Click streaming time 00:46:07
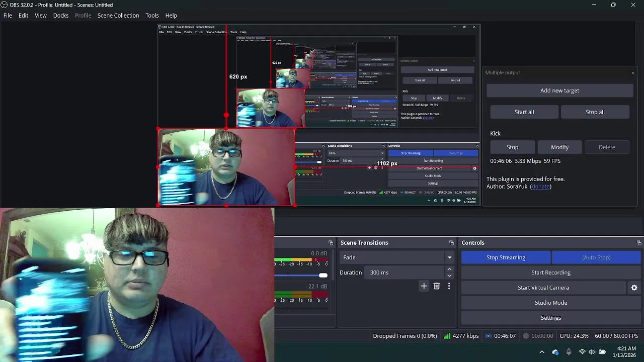644x362 pixels. pos(505,336)
